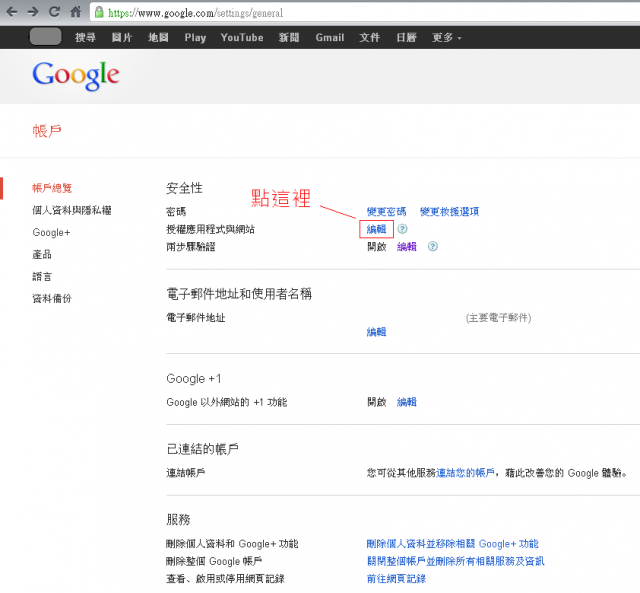Screen dimensions: 640x593
Task: Click the (主要電子郵件) text
Action: [x=498, y=318]
